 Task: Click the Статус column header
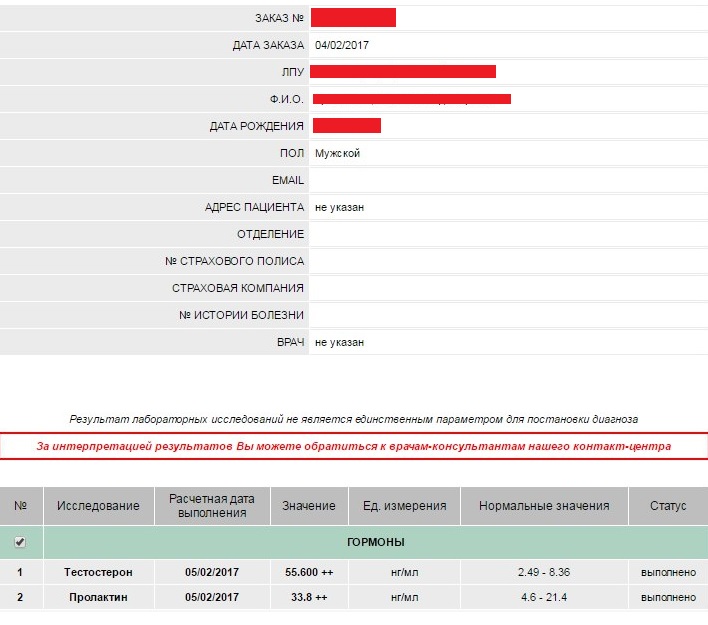coord(667,506)
